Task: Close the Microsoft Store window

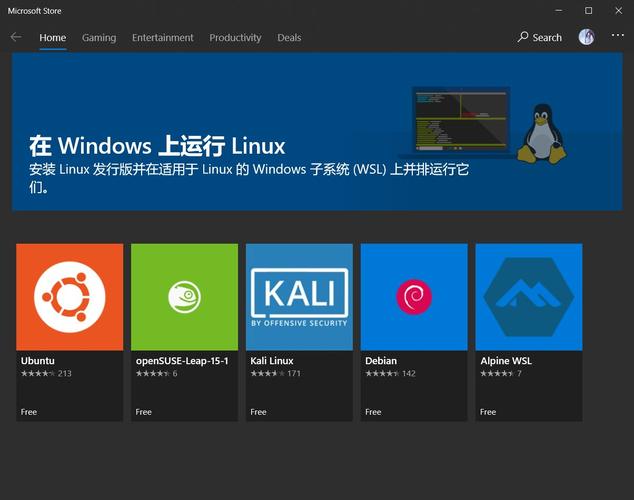Action: point(619,11)
